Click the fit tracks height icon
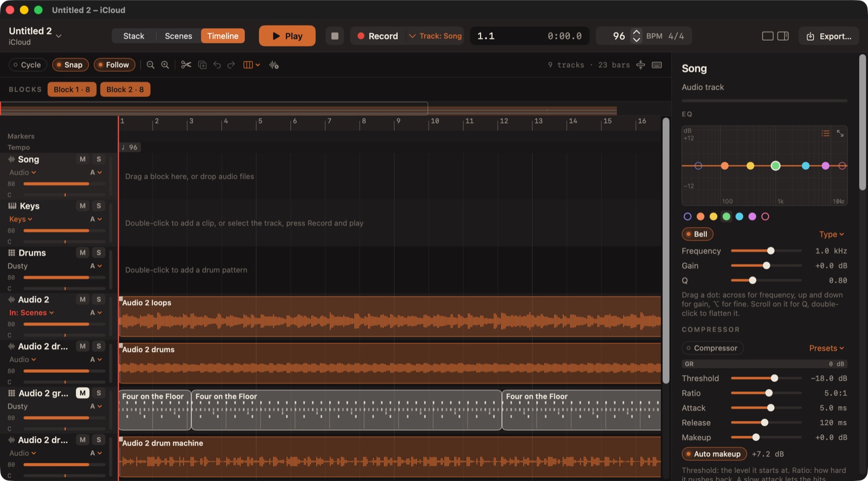 pos(641,65)
